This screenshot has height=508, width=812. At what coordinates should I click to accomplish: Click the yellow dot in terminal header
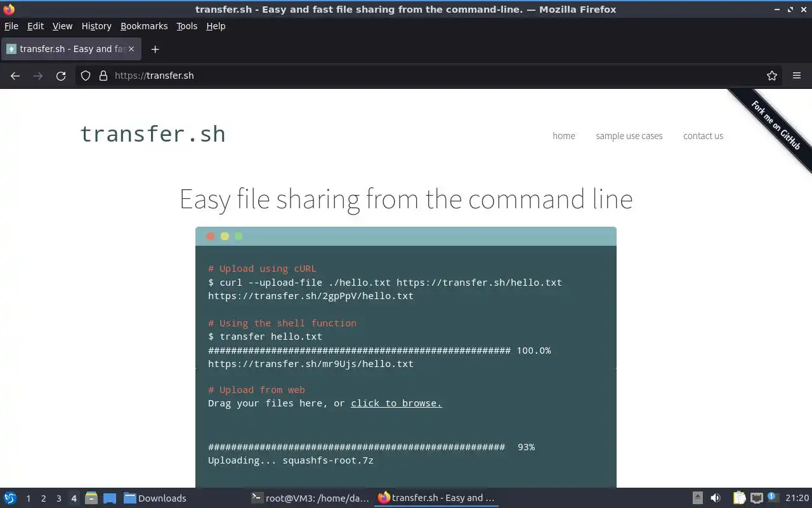[x=225, y=236]
